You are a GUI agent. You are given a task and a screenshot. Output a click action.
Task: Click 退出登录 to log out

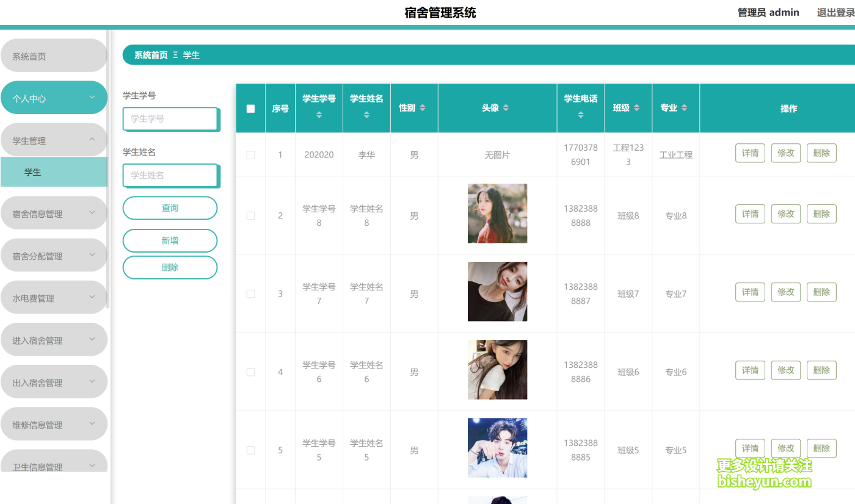(x=835, y=12)
